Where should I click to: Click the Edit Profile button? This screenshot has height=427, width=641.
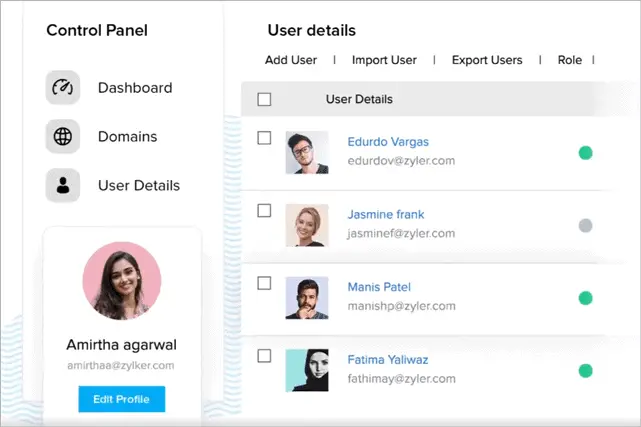(x=122, y=399)
